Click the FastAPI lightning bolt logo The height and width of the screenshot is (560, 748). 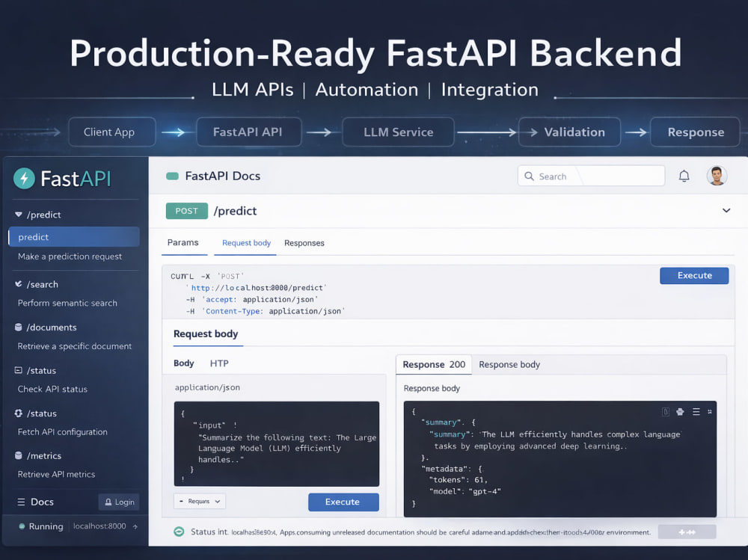25,179
